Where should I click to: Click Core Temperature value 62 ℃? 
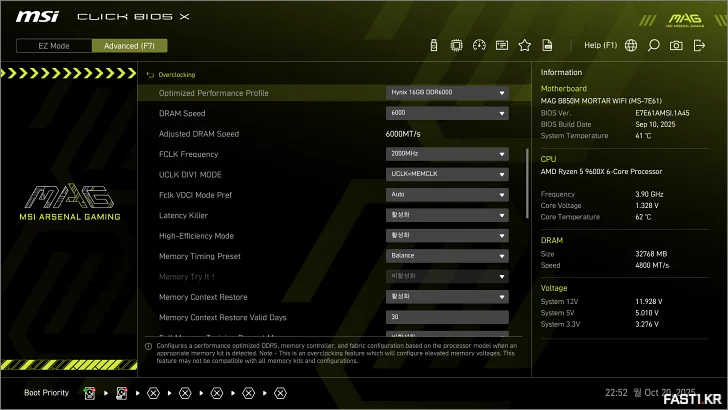coord(643,217)
